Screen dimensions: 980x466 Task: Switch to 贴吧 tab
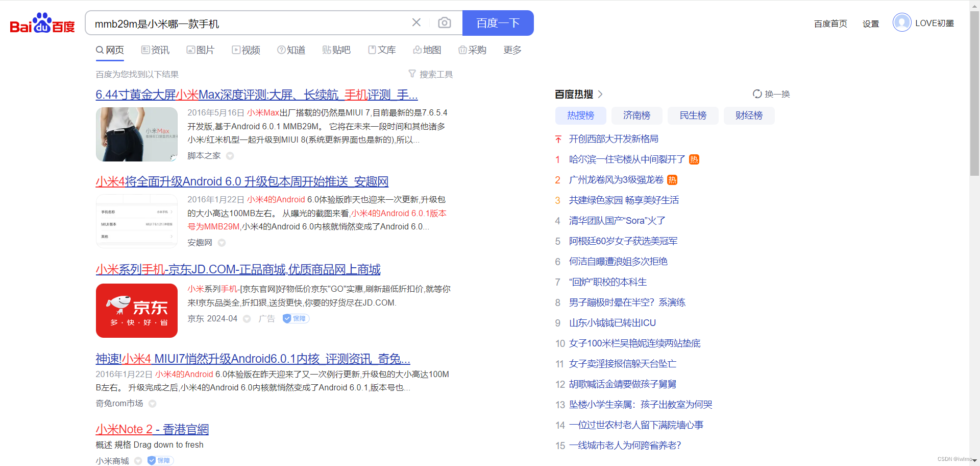336,50
